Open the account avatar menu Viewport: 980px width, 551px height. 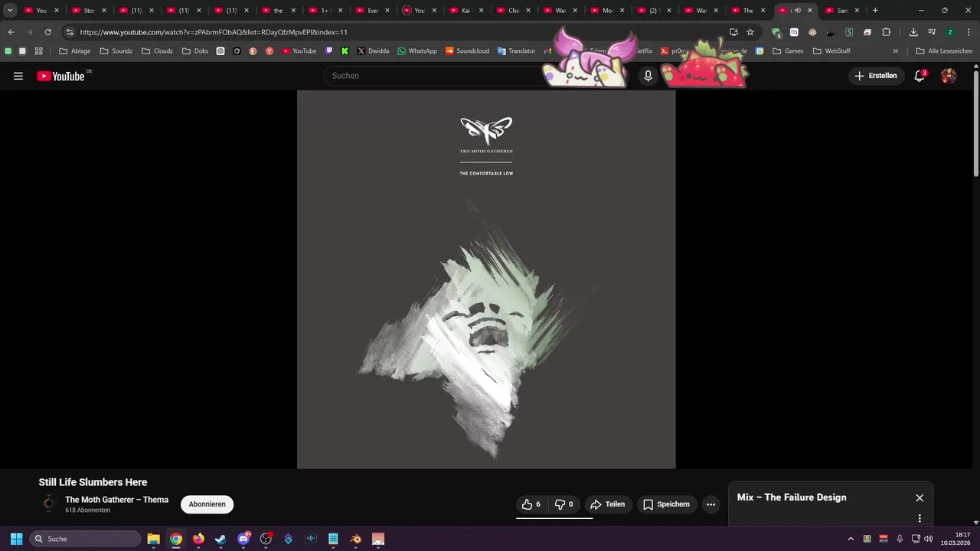949,76
